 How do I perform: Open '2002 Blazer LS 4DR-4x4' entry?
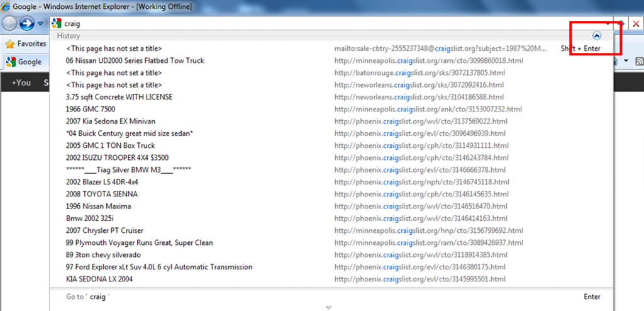tap(331, 182)
